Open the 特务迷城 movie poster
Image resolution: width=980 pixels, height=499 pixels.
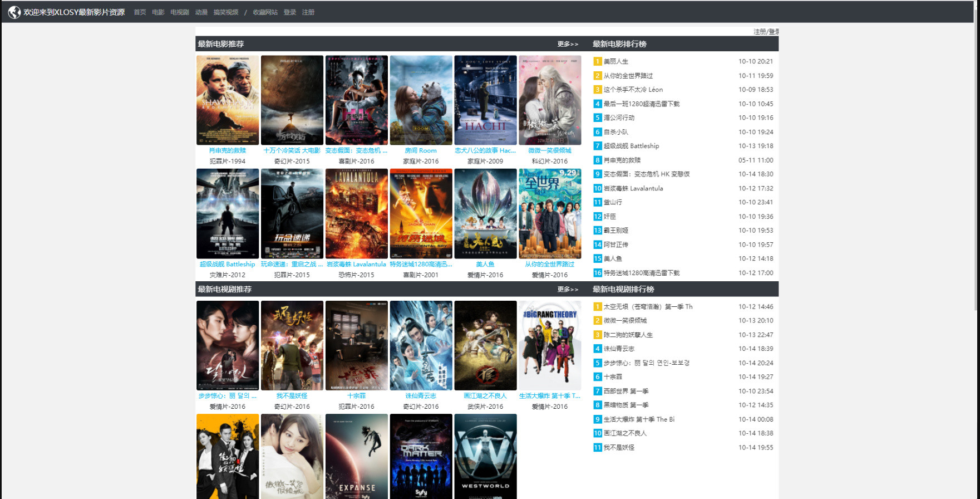(421, 214)
